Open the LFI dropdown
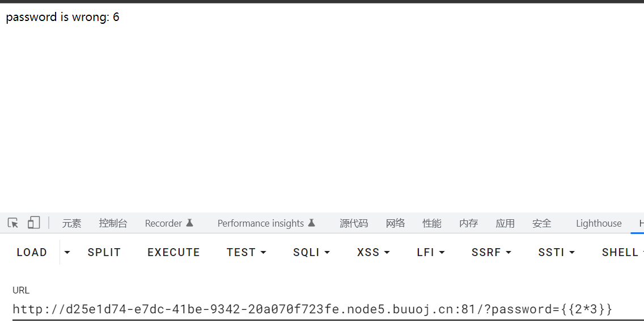Screen dimensions: 644x332 [443, 252]
